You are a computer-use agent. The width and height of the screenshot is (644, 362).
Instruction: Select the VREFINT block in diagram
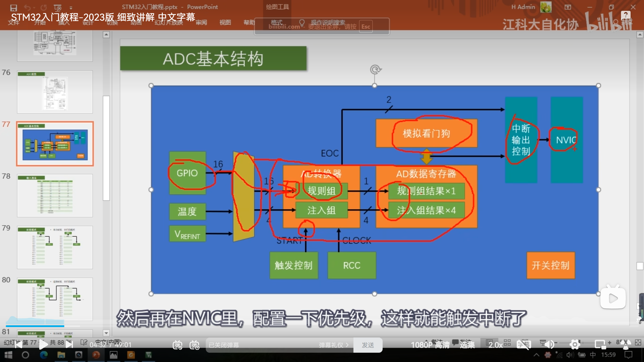187,234
